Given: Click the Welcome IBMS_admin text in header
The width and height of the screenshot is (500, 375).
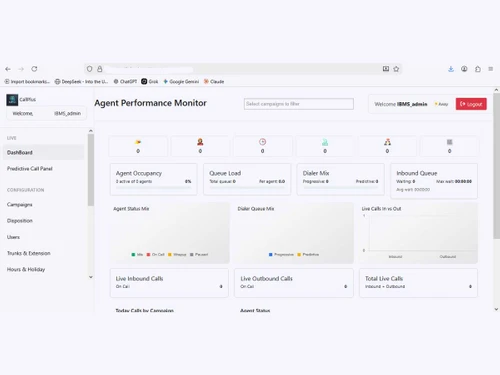Looking at the screenshot, I should (x=401, y=104).
